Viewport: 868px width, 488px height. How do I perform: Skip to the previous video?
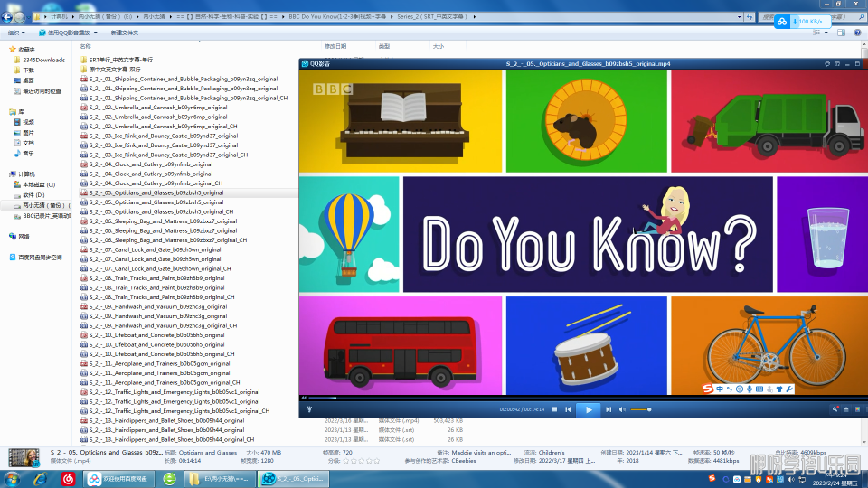(568, 409)
